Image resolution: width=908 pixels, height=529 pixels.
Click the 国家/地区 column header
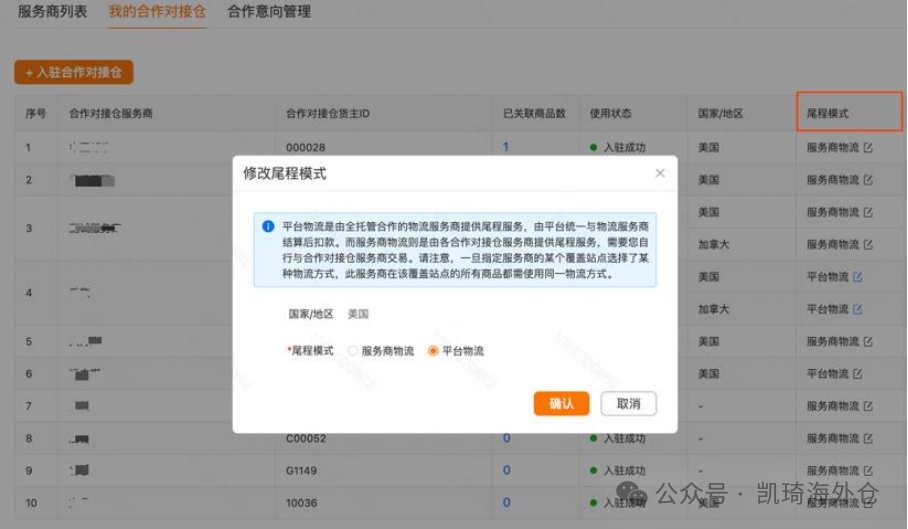720,113
